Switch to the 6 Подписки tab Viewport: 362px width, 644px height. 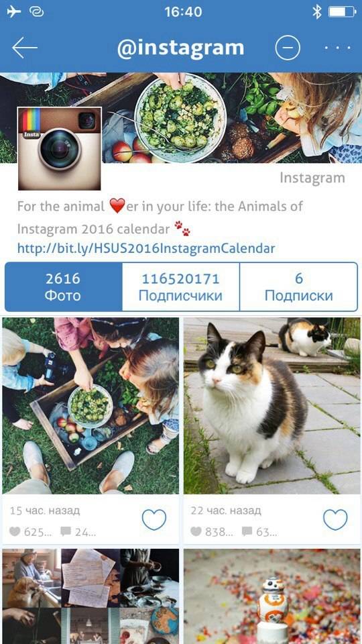[x=298, y=286]
